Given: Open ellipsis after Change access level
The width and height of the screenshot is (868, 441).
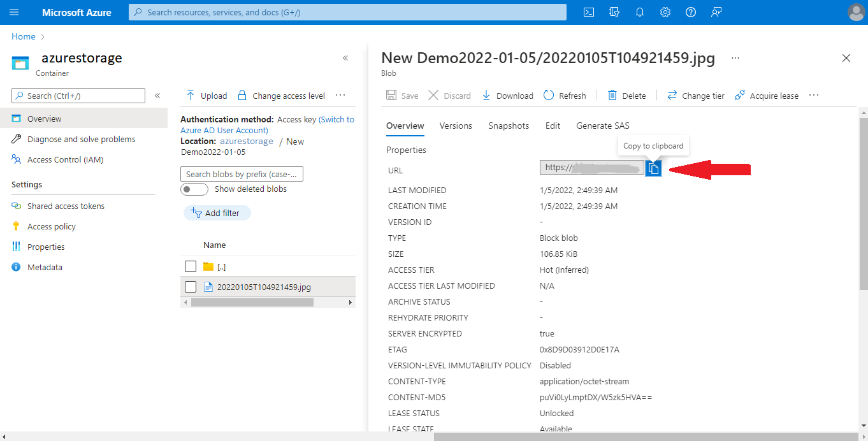Looking at the screenshot, I should pos(340,96).
